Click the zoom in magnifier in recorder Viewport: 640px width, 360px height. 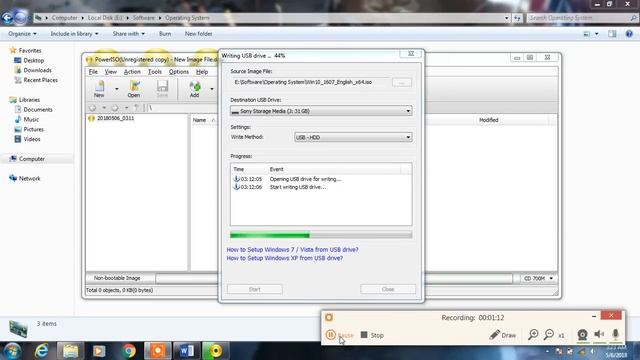point(533,335)
